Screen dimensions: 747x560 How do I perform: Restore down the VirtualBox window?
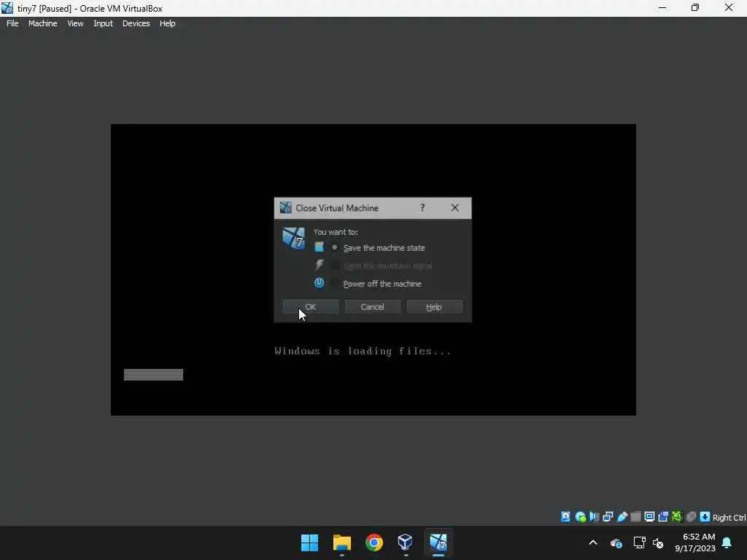[695, 7]
